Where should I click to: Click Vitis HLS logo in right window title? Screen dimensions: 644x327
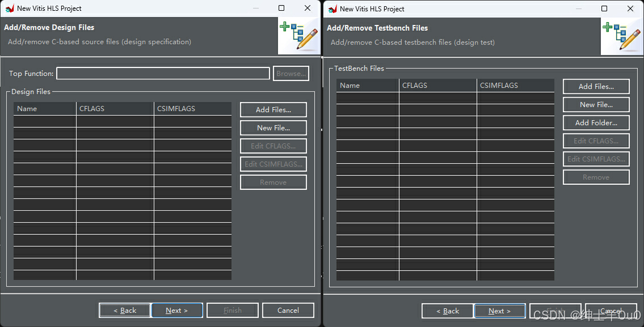point(332,9)
